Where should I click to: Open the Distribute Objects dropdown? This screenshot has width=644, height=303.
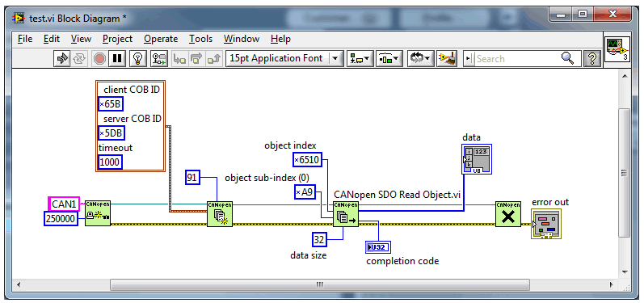[x=389, y=59]
